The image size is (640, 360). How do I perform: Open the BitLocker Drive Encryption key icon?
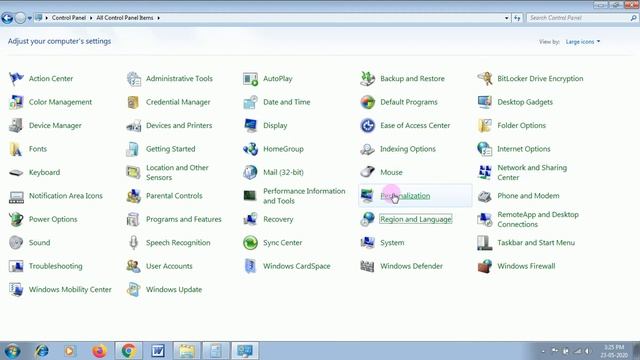point(484,78)
